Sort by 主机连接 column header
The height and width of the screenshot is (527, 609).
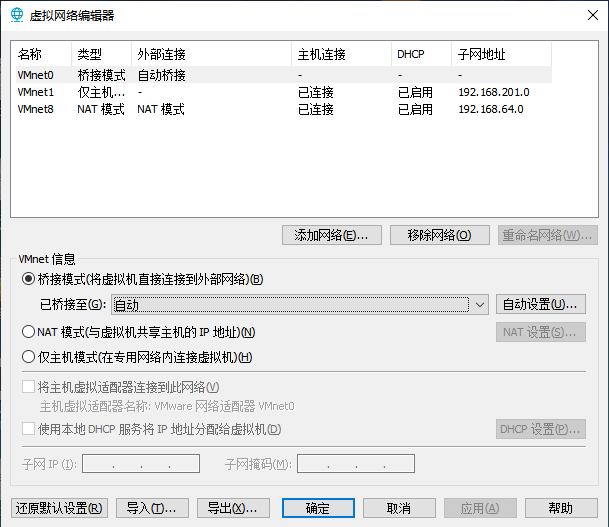(341, 54)
